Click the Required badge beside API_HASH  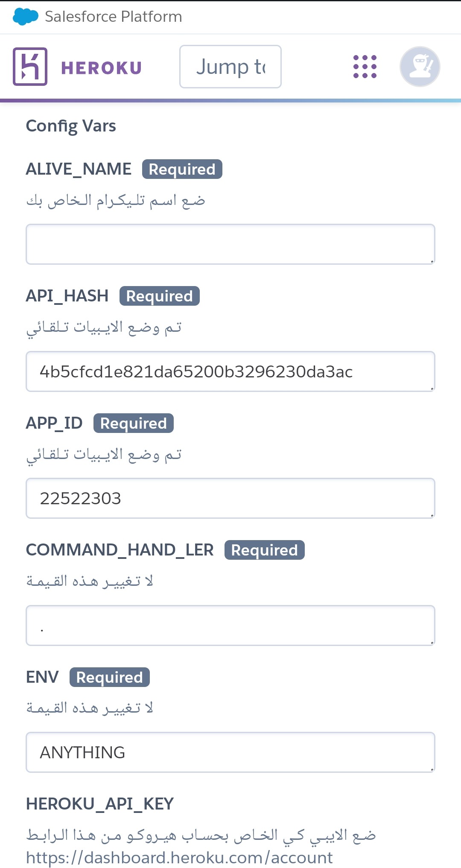pos(160,296)
